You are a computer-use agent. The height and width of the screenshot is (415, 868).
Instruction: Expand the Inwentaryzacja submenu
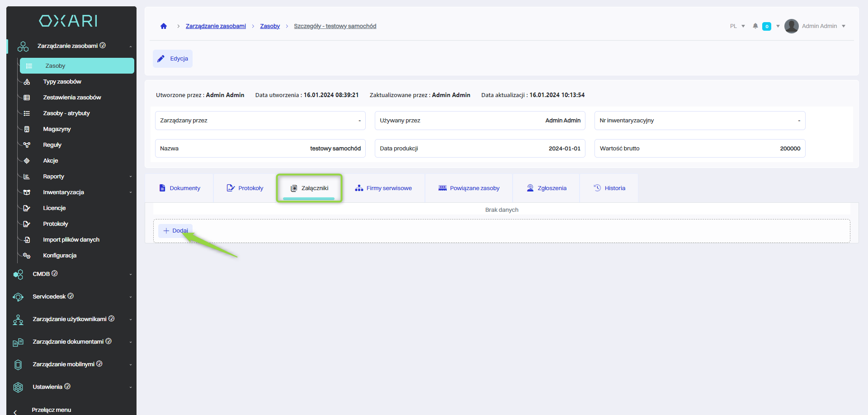click(131, 192)
